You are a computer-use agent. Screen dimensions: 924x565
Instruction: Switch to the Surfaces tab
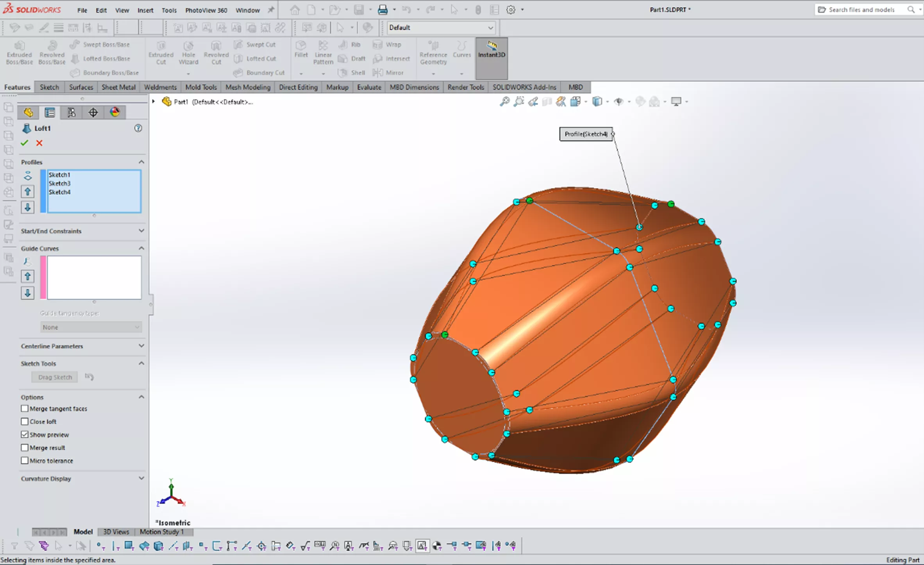coord(81,87)
